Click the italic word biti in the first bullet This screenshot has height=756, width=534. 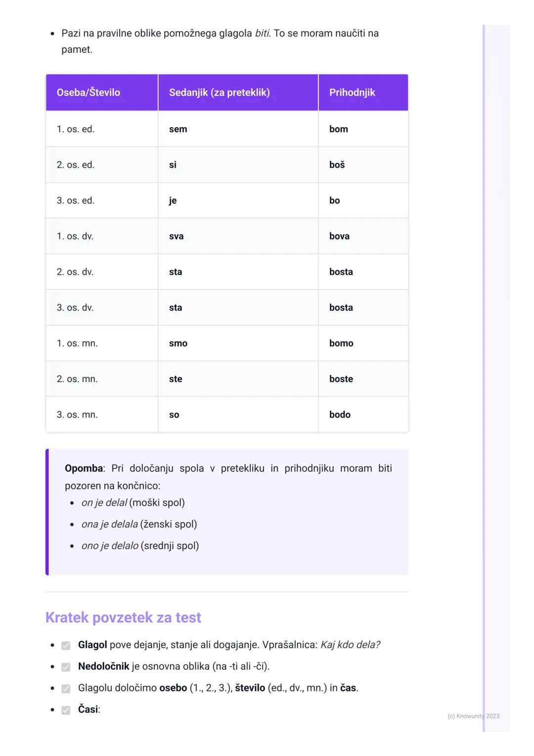pos(262,33)
